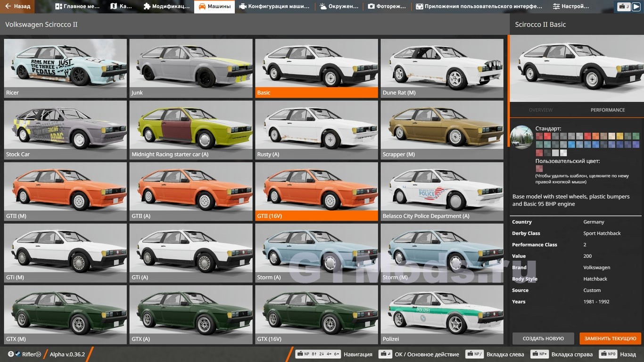Image resolution: width=644 pixels, height=362 pixels.
Task: Choose the Storm (A) configuration
Action: click(316, 253)
